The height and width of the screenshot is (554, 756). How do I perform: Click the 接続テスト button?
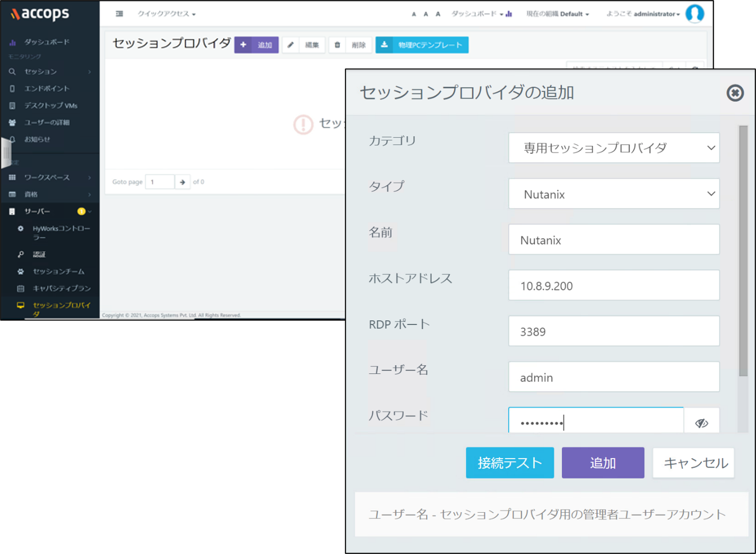pos(510,463)
